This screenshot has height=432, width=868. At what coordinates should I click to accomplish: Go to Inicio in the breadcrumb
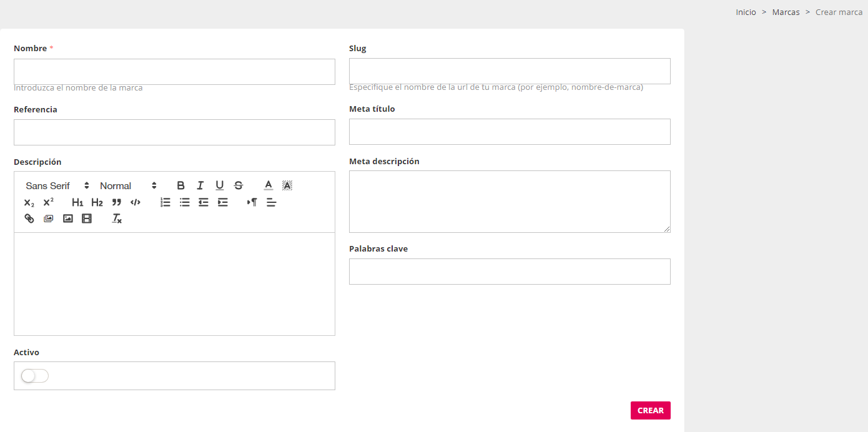[746, 12]
